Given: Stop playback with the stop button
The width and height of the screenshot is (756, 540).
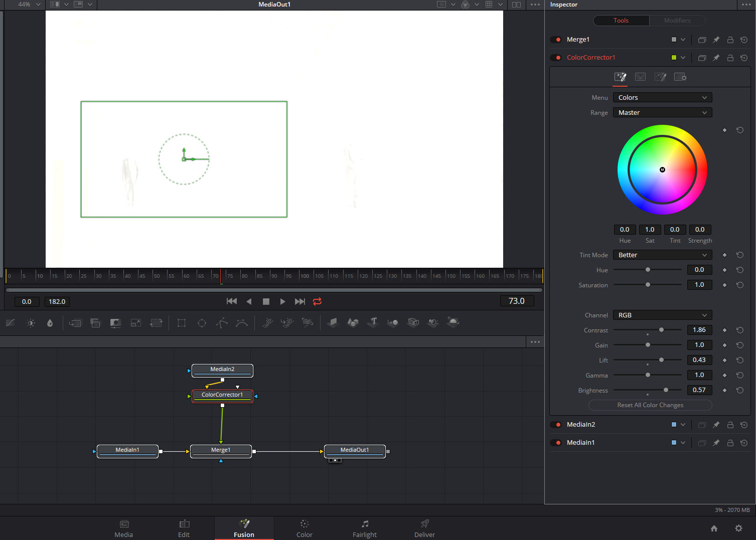Looking at the screenshot, I should click(x=266, y=301).
